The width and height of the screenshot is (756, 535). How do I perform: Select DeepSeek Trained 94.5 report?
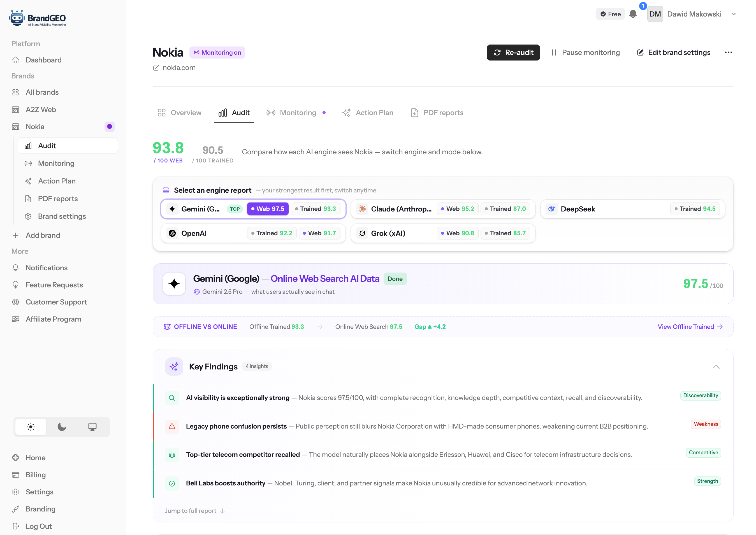click(x=695, y=209)
